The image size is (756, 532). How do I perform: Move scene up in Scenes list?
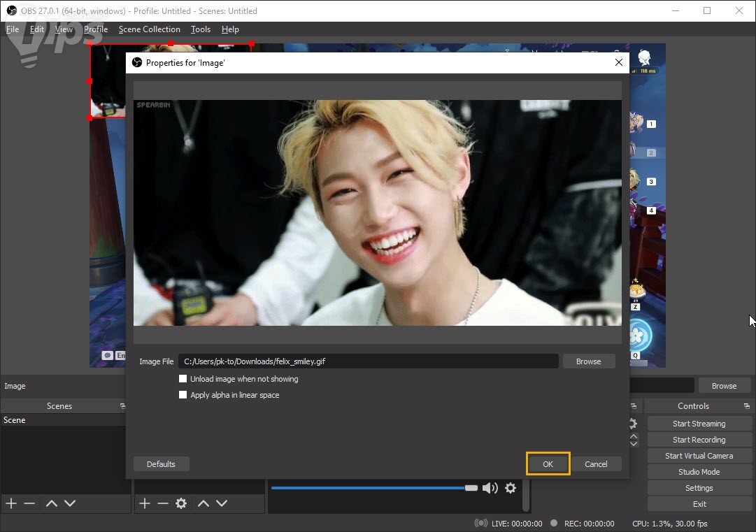[51, 503]
